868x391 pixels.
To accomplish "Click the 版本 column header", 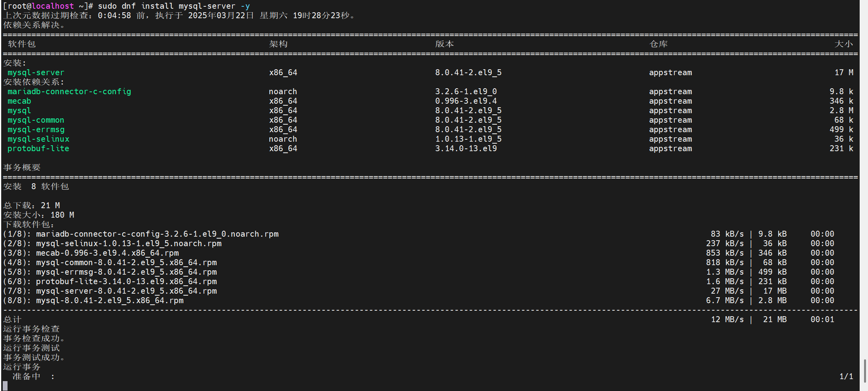I will [444, 44].
